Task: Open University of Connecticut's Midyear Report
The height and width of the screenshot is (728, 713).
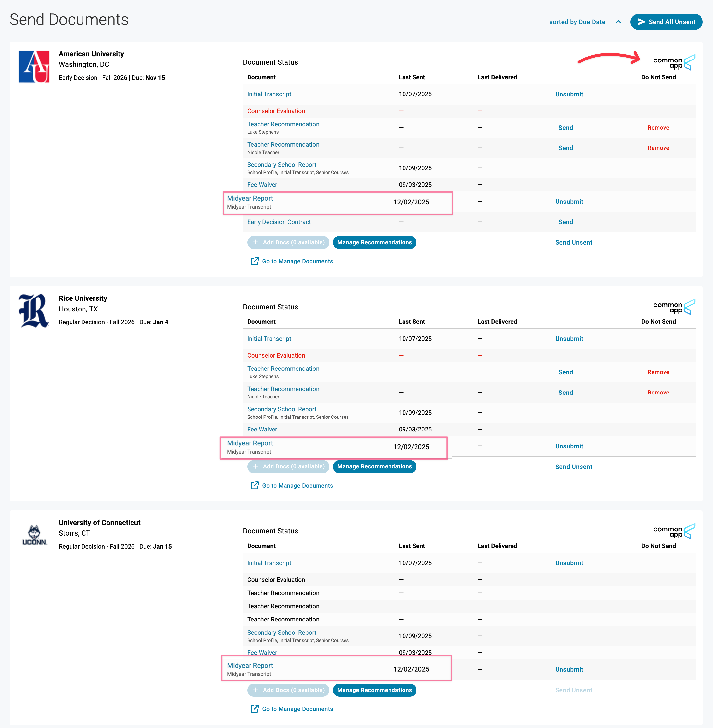Action: tap(250, 666)
